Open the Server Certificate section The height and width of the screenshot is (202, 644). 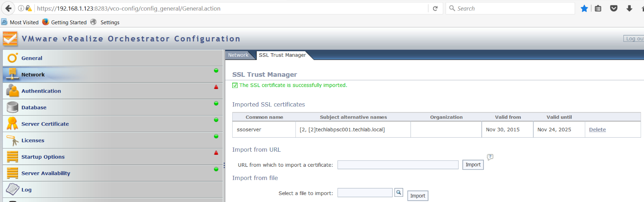(x=45, y=124)
